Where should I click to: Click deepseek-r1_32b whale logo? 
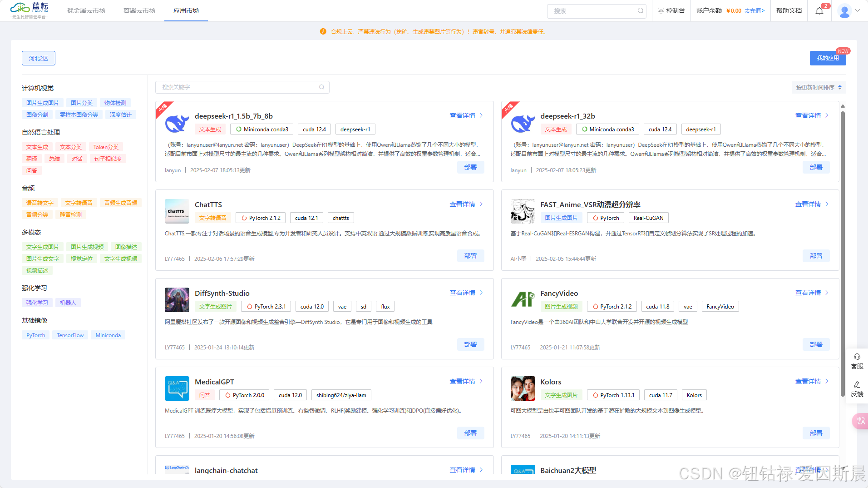pos(523,123)
